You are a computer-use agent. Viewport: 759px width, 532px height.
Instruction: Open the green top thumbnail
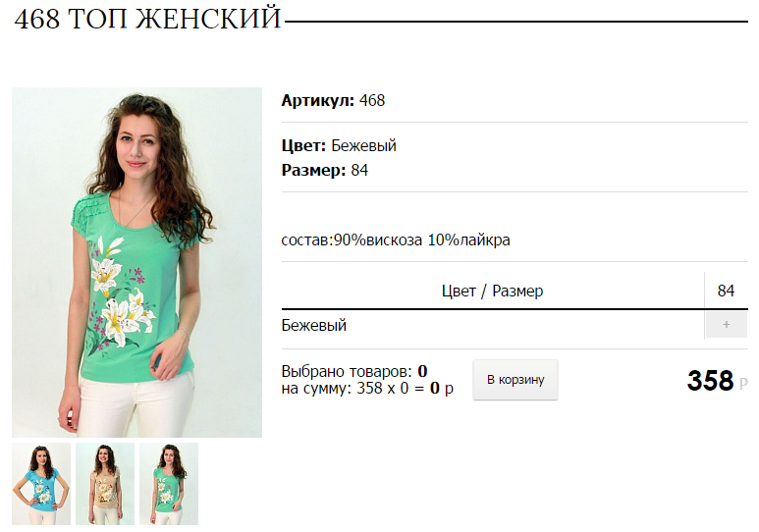point(169,484)
